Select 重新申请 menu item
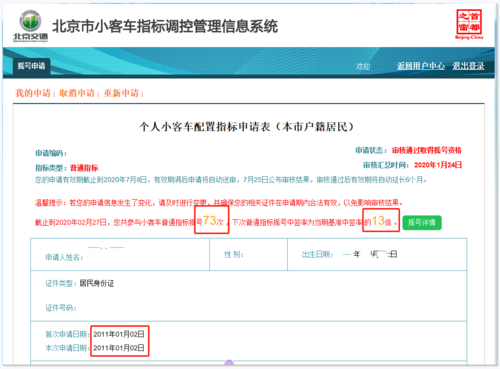This screenshot has width=500, height=369. pyautogui.click(x=121, y=93)
